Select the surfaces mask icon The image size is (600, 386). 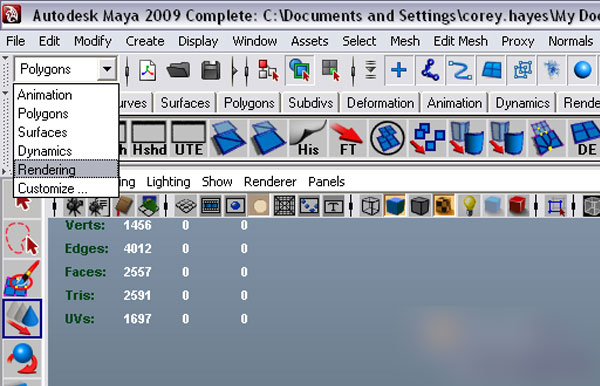(491, 70)
